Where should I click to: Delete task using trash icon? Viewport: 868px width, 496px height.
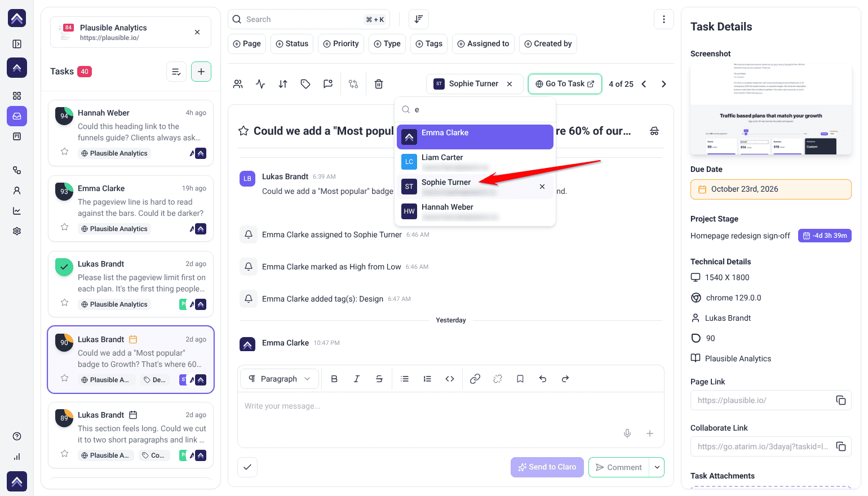pos(379,84)
